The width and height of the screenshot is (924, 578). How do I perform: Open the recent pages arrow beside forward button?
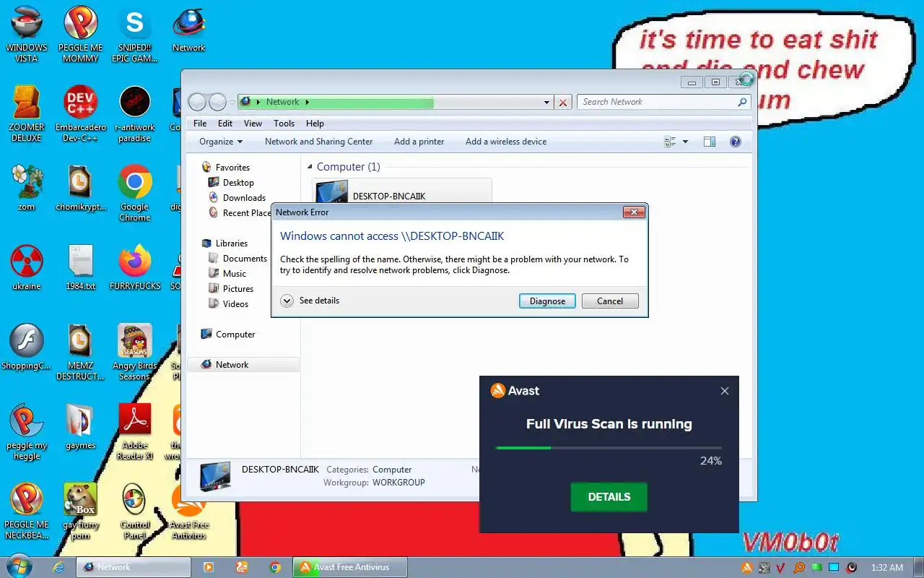pos(232,102)
